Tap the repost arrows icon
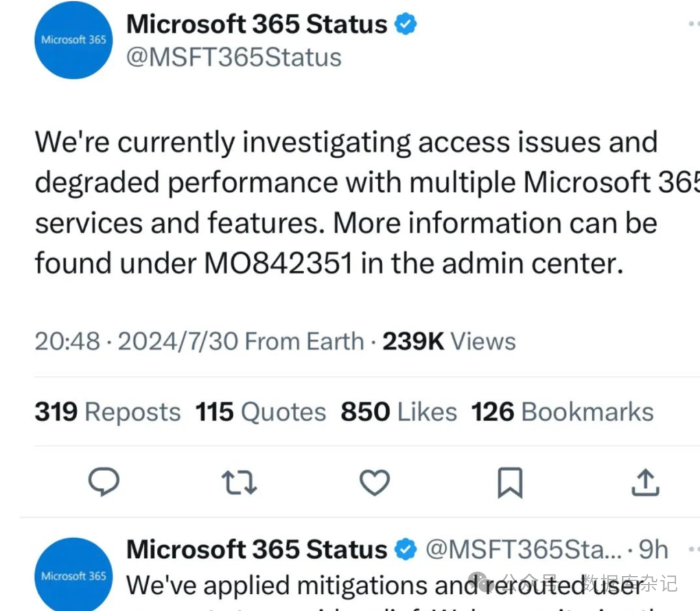The width and height of the screenshot is (700, 611). click(239, 483)
